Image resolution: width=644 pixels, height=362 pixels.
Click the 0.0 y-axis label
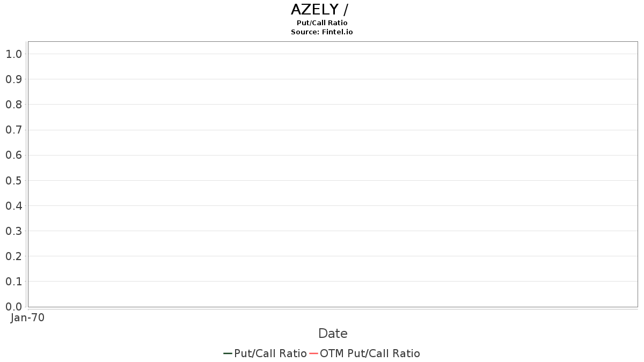(13, 307)
